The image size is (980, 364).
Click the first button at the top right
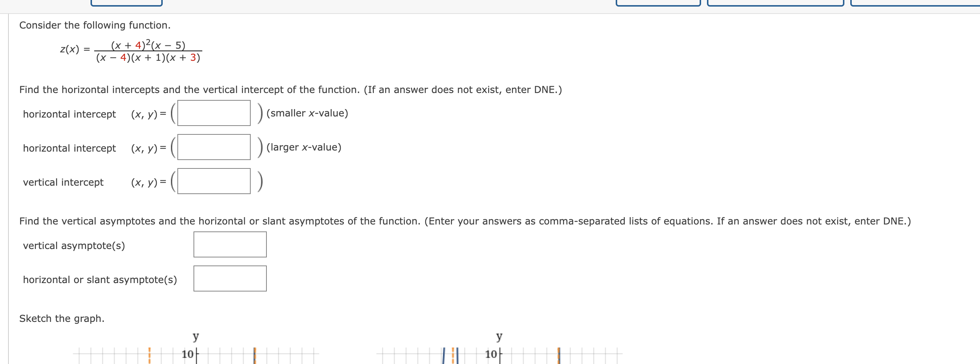click(x=658, y=2)
